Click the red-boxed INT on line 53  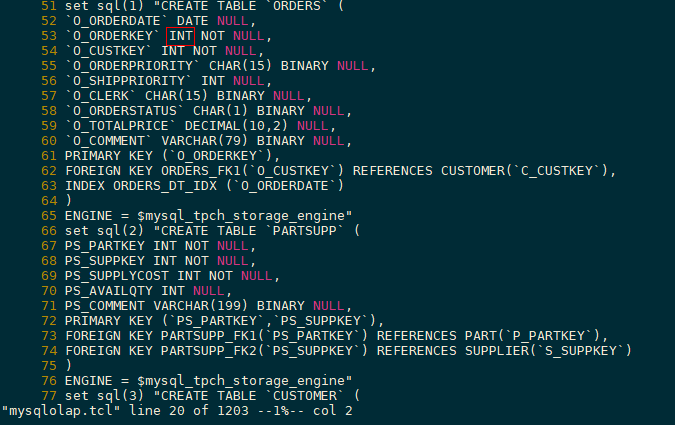tap(180, 36)
